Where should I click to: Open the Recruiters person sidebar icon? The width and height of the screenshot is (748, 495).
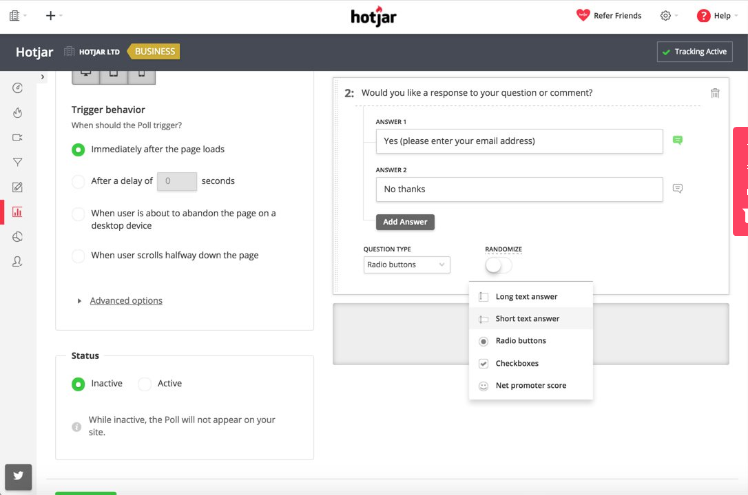coord(17,261)
